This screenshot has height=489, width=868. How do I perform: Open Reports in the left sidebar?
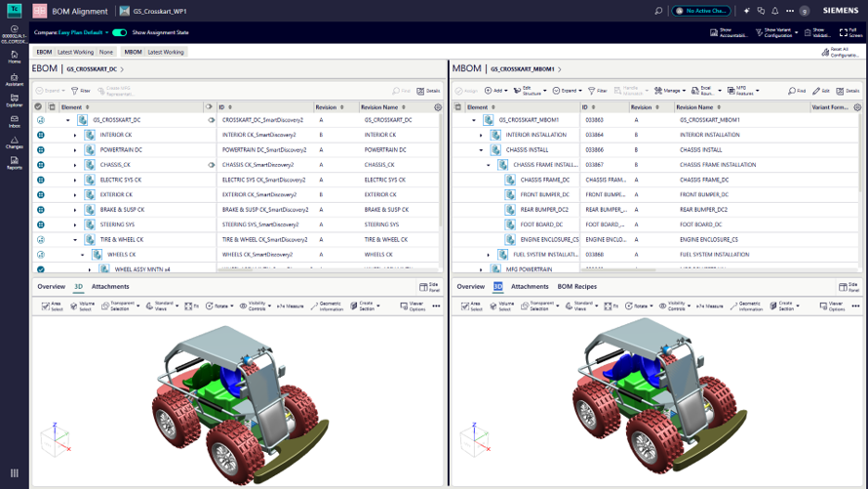[x=15, y=163]
